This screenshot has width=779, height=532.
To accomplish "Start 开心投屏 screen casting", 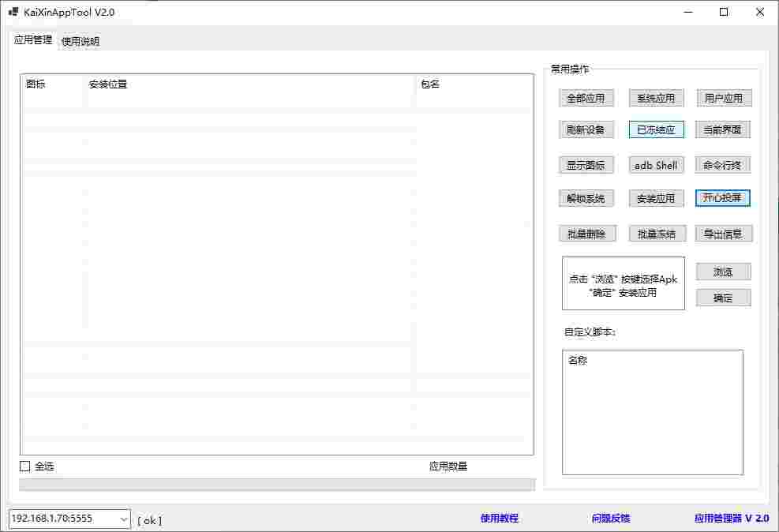I will [723, 198].
